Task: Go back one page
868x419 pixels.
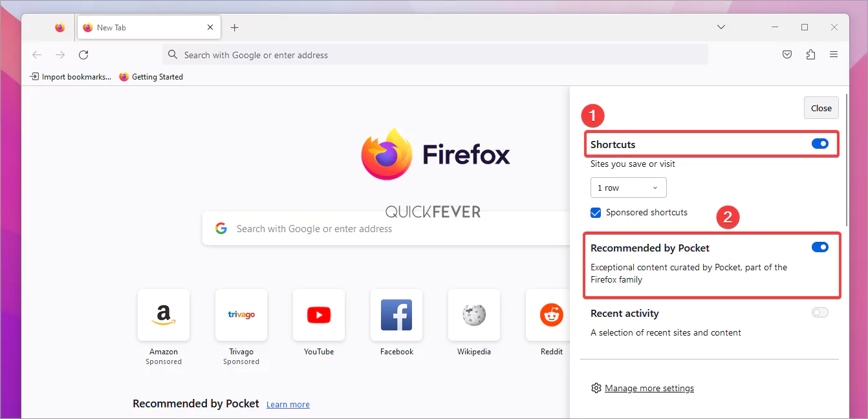Action: pos(37,55)
